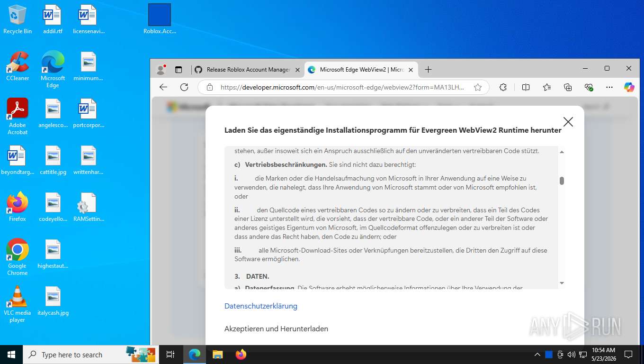Switch to Release Roblox Account Manager tab
The image size is (644, 364).
[247, 70]
